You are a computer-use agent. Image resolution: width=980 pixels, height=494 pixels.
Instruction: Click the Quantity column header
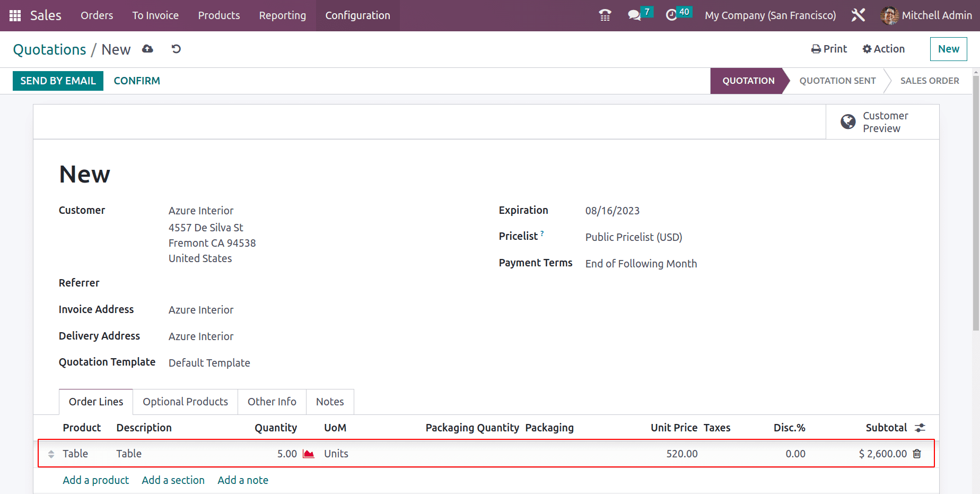pos(276,428)
